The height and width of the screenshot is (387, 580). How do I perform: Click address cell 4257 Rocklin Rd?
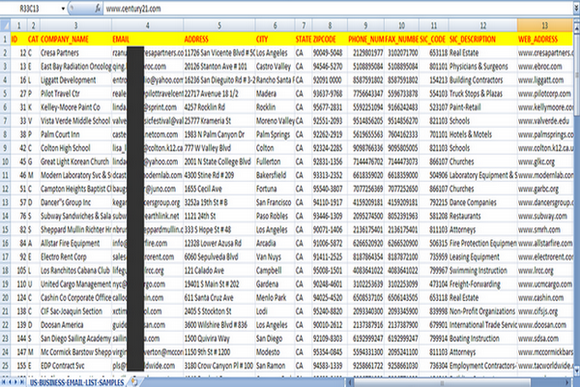point(219,107)
